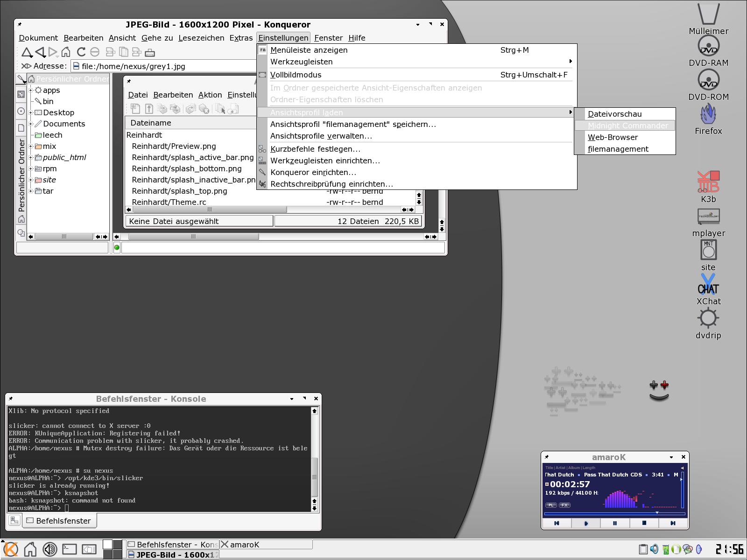The width and height of the screenshot is (747, 560).
Task: Click the Print icon in Konqueror toolbar
Action: coord(150,52)
